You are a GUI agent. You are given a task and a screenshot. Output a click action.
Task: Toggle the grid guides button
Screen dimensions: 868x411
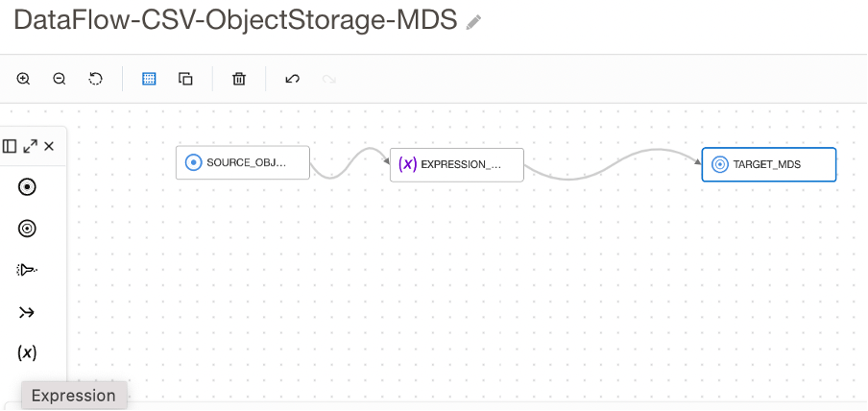[x=149, y=79]
